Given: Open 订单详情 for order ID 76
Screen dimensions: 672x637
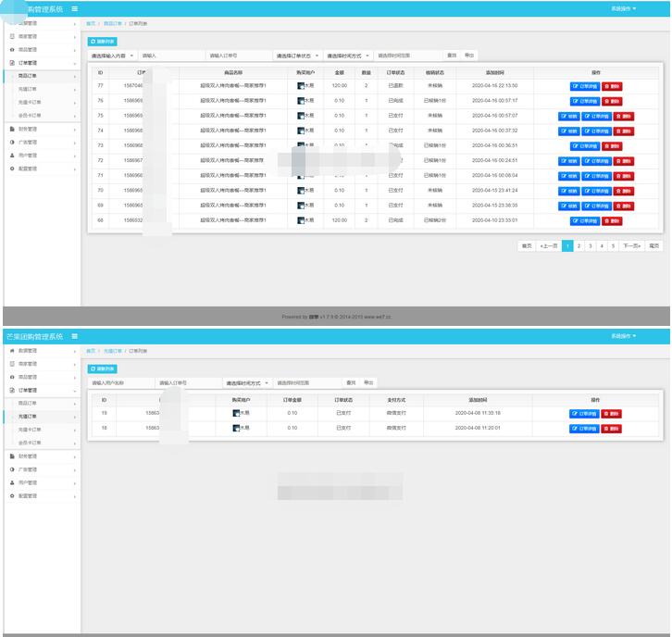Looking at the screenshot, I should click(x=585, y=101).
